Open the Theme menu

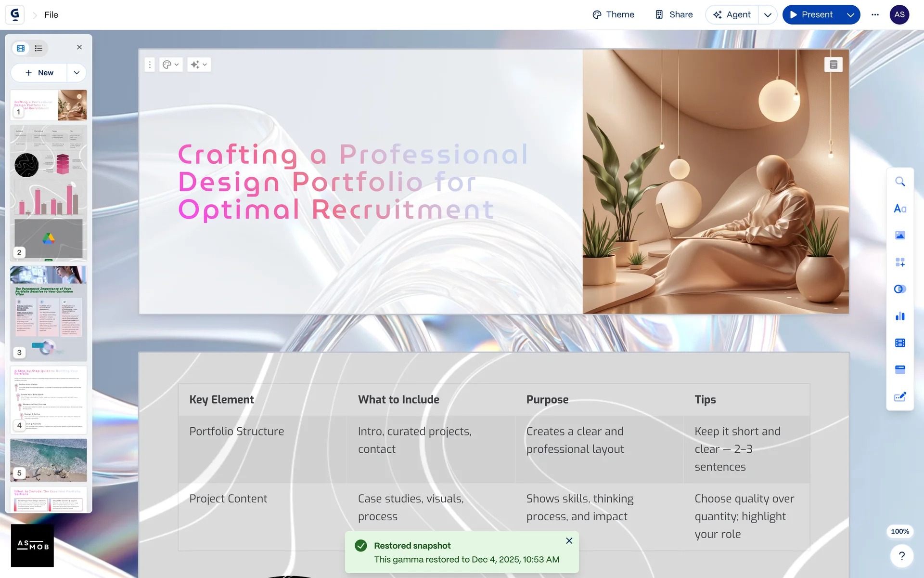coord(613,15)
